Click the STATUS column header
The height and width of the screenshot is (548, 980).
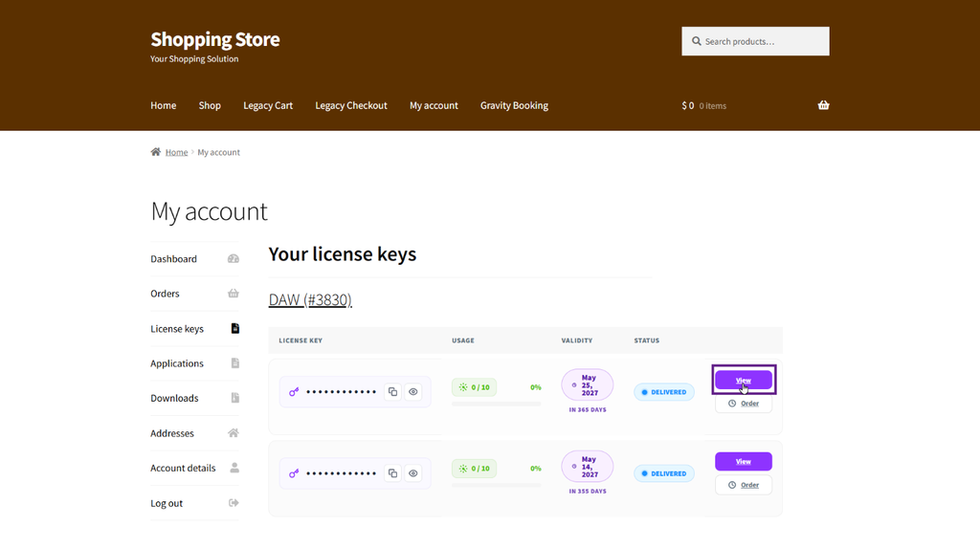[x=647, y=340]
